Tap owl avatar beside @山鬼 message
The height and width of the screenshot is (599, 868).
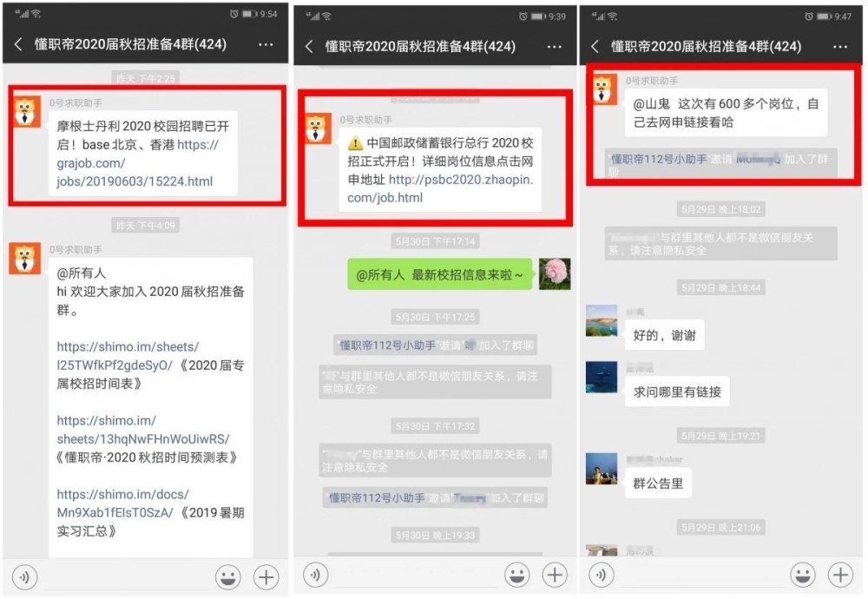(x=604, y=89)
